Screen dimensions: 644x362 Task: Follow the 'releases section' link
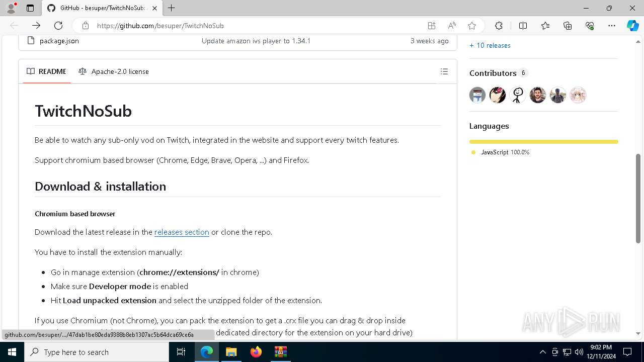pyautogui.click(x=182, y=232)
